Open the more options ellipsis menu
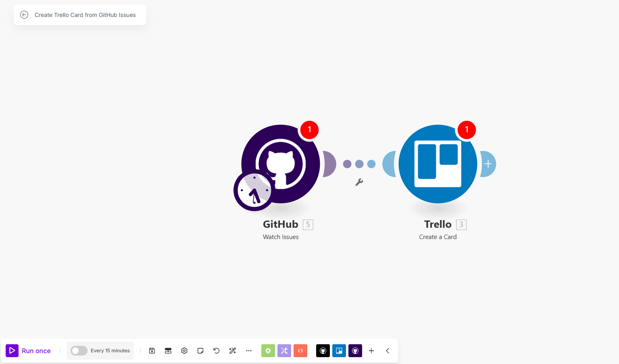This screenshot has width=619, height=364. tap(249, 351)
